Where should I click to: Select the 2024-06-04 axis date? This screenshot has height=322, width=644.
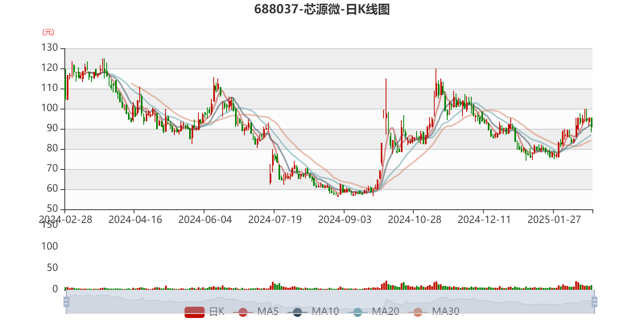coord(205,219)
